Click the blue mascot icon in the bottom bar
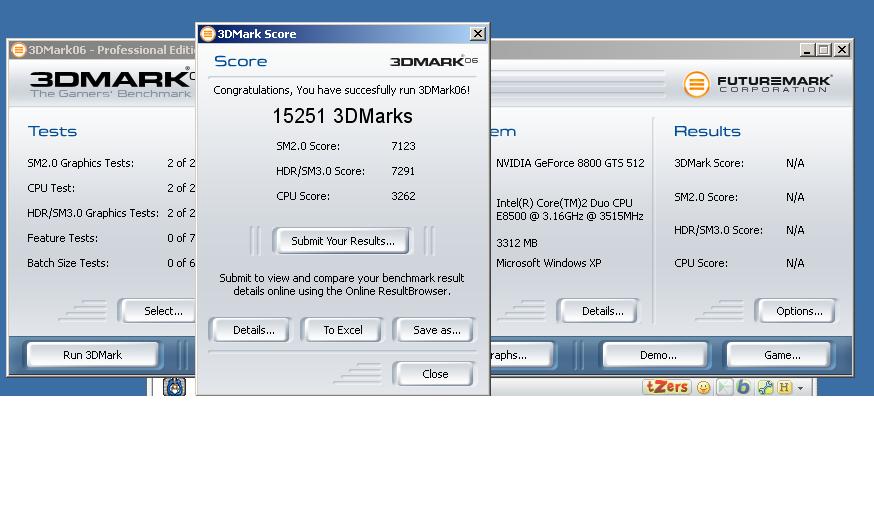Image resolution: width=874 pixels, height=512 pixels. click(174, 387)
